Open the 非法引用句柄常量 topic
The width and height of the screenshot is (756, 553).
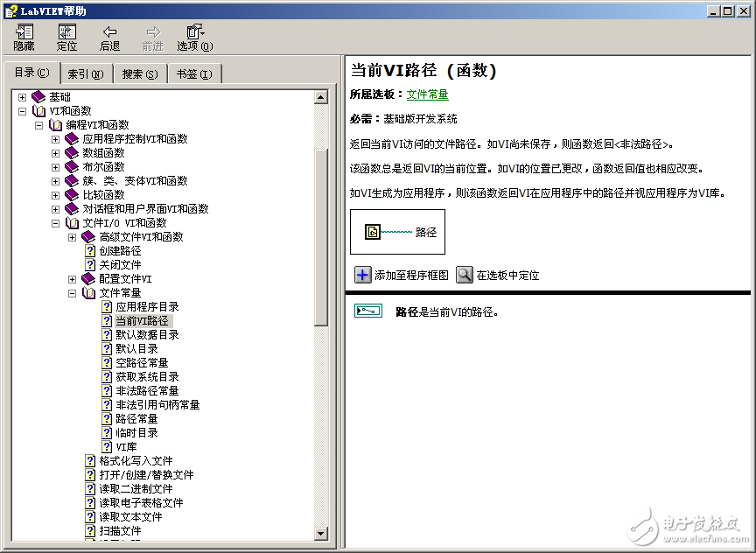(x=157, y=404)
